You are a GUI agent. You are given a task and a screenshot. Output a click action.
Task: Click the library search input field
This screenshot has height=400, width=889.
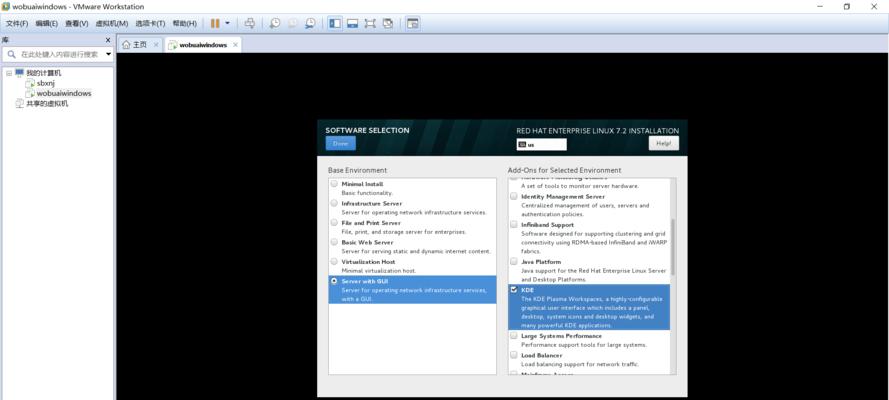60,54
